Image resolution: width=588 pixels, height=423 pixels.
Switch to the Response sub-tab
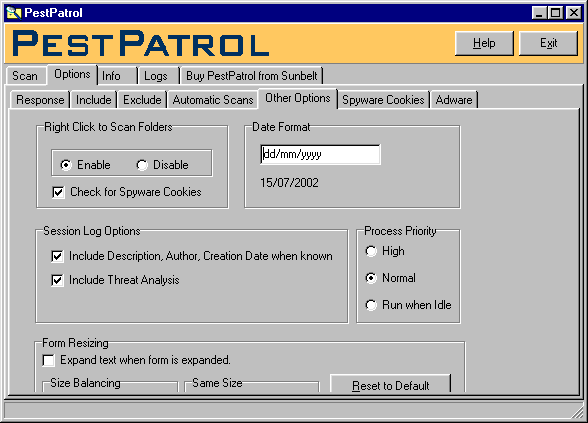coord(40,100)
